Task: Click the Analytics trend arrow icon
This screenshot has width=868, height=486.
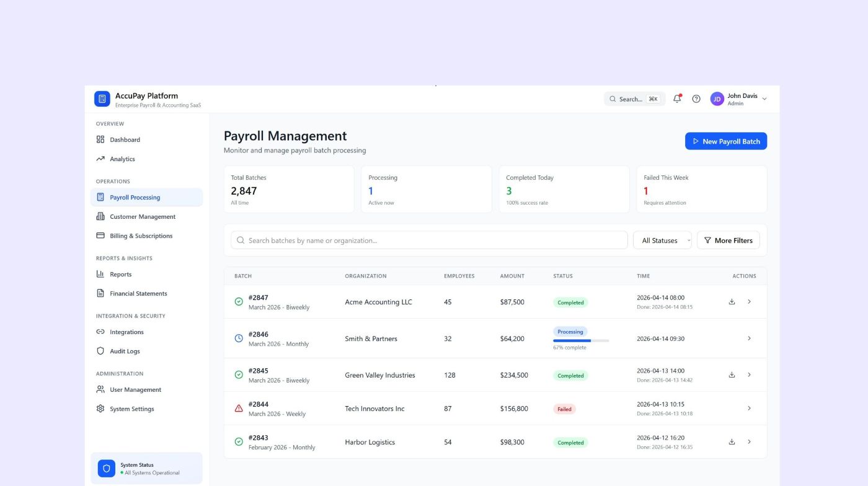Action: [100, 159]
